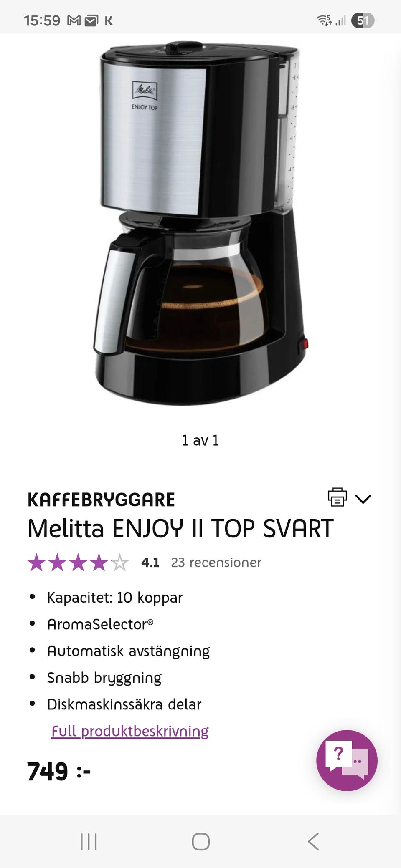Viewport: 401px width, 868px height.
Task: Tap the Wi-Fi status icon
Action: click(x=324, y=20)
